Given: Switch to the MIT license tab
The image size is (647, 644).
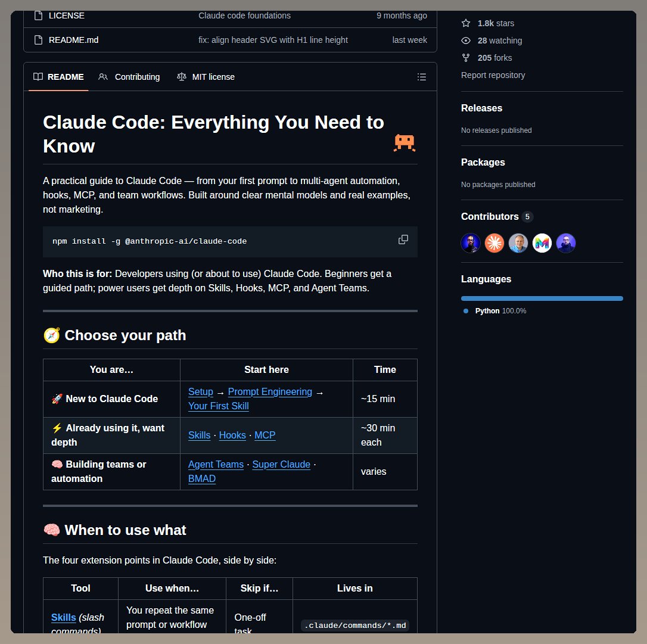Looking at the screenshot, I should point(206,77).
